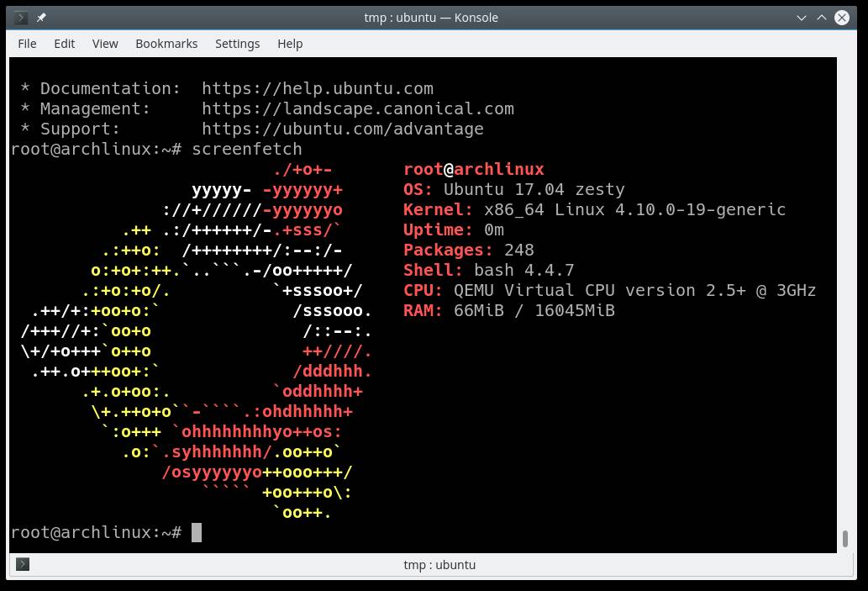This screenshot has width=868, height=591.
Task: Click the terminal icon on the tab bar
Action: pyautogui.click(x=23, y=564)
